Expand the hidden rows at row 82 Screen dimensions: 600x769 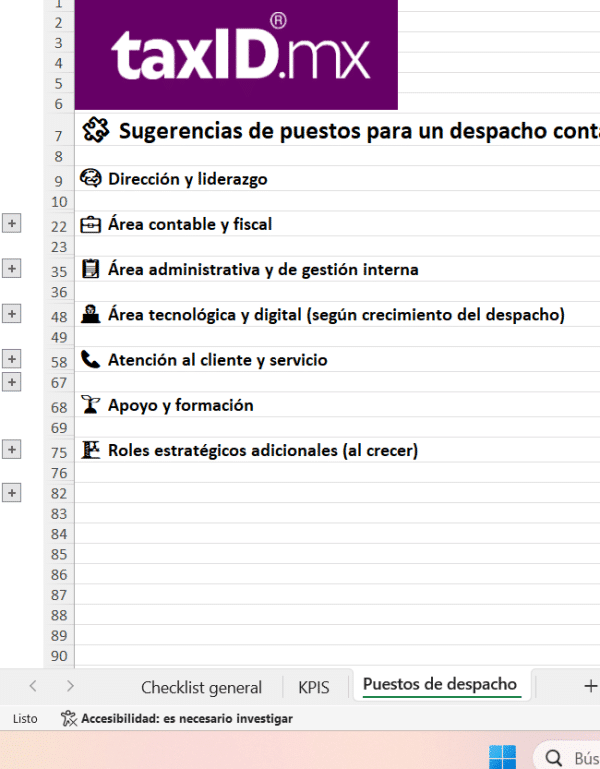point(12,492)
